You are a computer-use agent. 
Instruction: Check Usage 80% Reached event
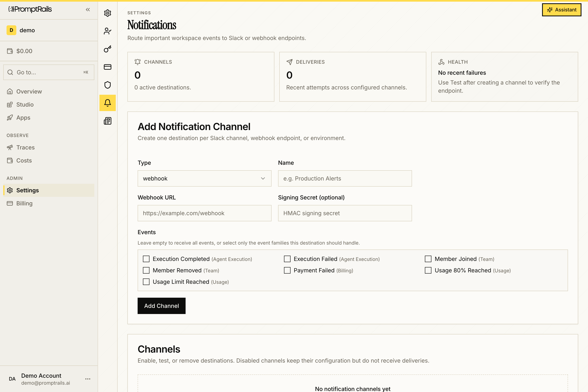point(428,271)
